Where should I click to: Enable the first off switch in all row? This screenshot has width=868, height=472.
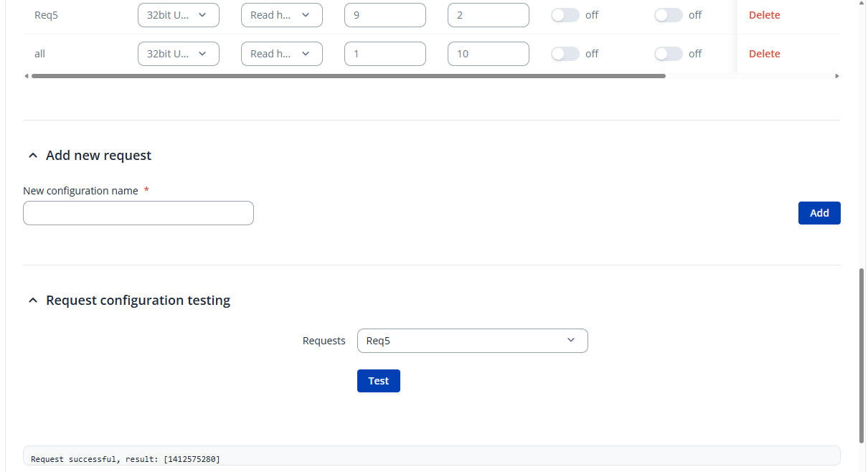pos(565,54)
